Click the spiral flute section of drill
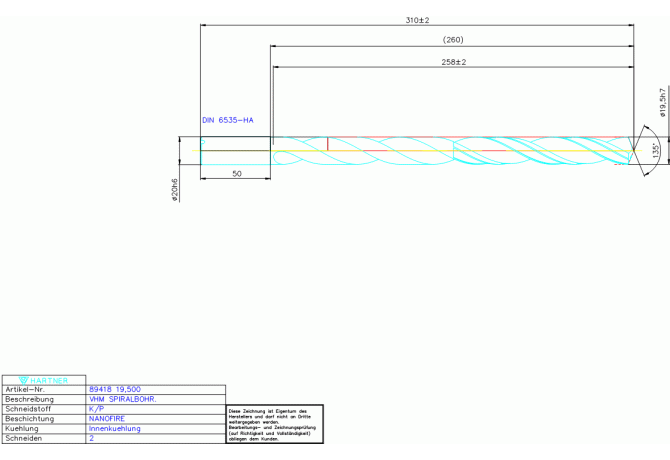The image size is (670, 460). [x=450, y=151]
